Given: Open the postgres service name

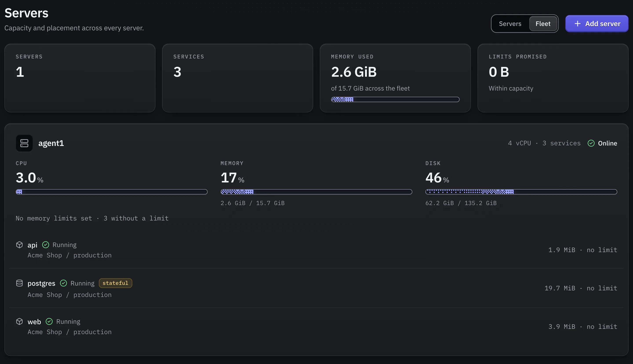Looking at the screenshot, I should [41, 283].
